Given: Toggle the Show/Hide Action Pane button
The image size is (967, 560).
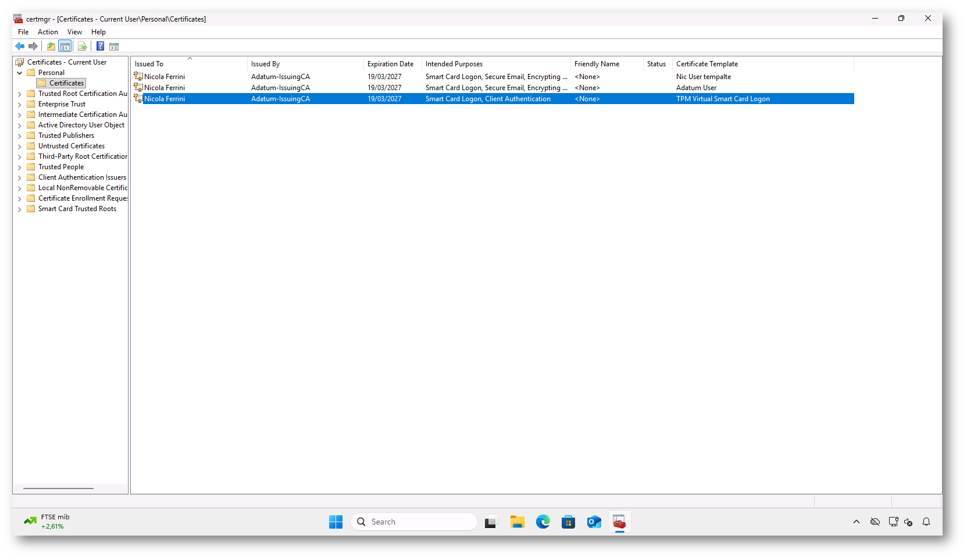Looking at the screenshot, I should [x=114, y=47].
